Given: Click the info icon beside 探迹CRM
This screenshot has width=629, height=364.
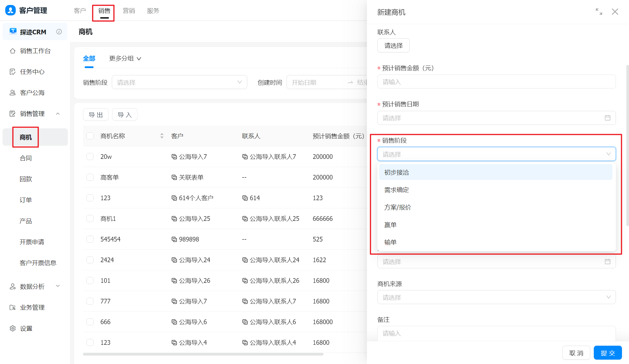Looking at the screenshot, I should 59,32.
